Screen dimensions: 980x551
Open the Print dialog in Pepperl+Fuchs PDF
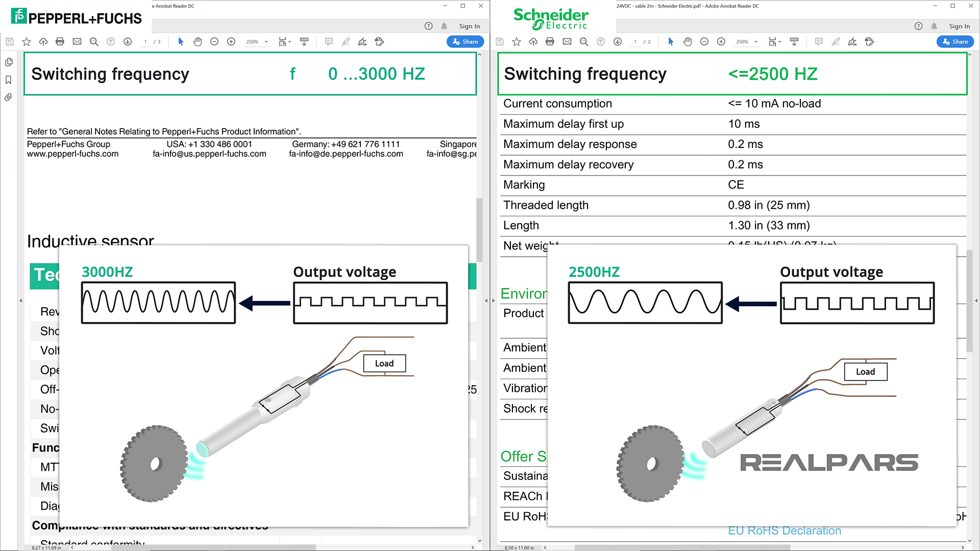60,41
